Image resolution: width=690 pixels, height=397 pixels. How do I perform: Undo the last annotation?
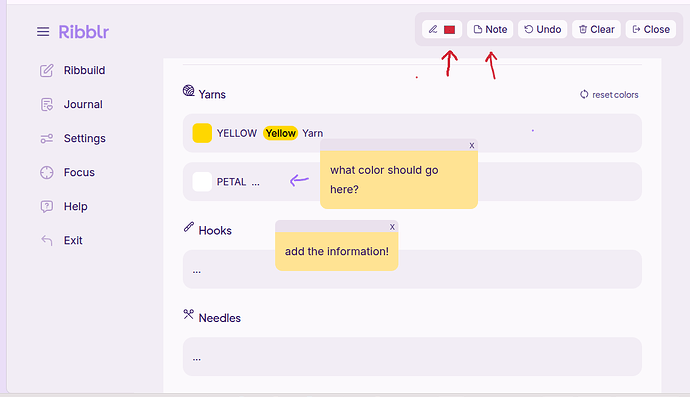543,29
